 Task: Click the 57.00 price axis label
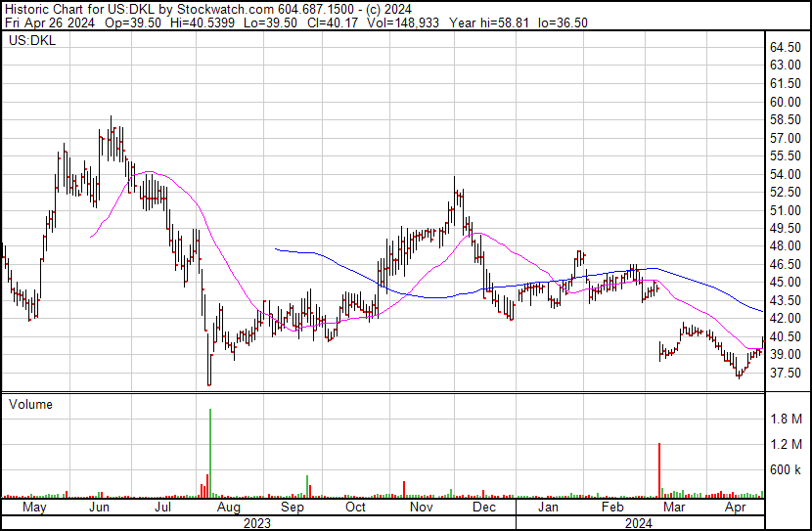point(786,138)
